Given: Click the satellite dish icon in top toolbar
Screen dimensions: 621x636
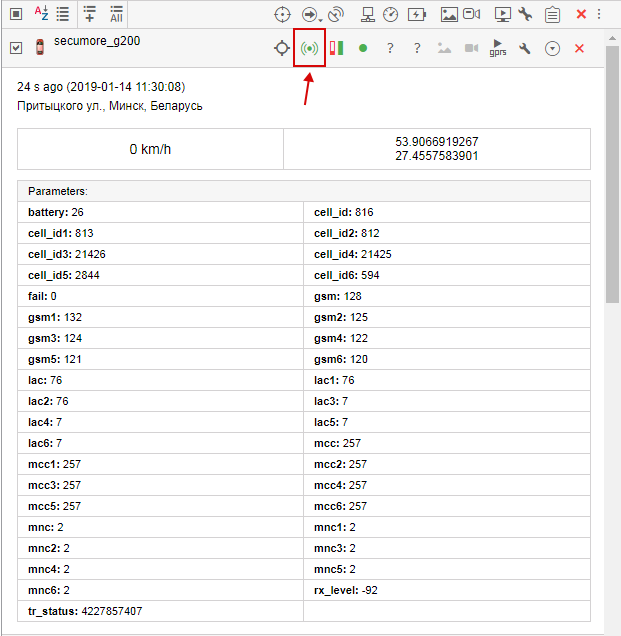Looking at the screenshot, I should tap(336, 14).
